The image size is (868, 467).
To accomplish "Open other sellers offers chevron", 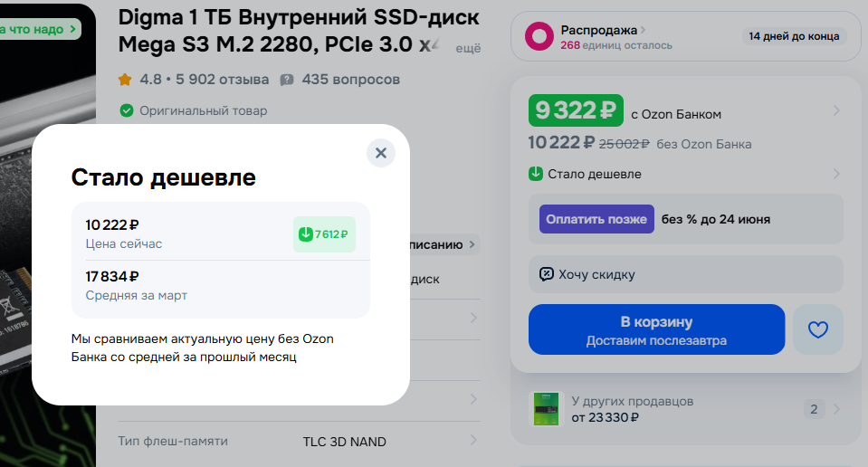I will (x=836, y=409).
